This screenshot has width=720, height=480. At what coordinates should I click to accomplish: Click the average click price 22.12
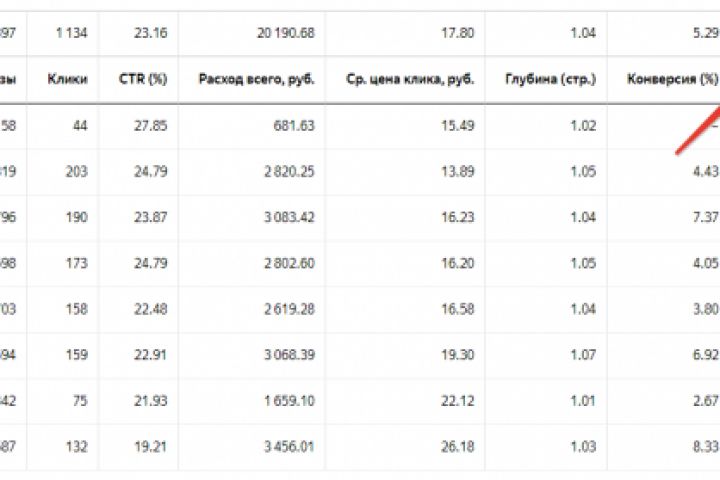[x=458, y=401]
